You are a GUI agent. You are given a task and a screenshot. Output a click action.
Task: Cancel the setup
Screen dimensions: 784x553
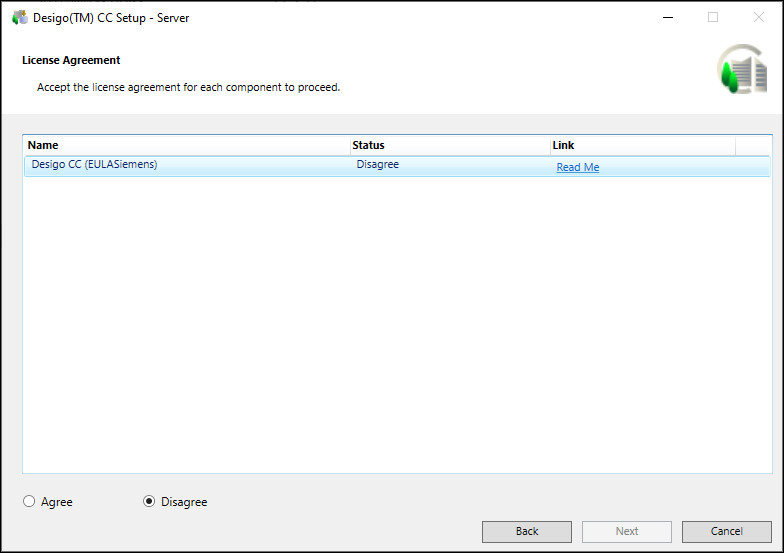(x=727, y=531)
